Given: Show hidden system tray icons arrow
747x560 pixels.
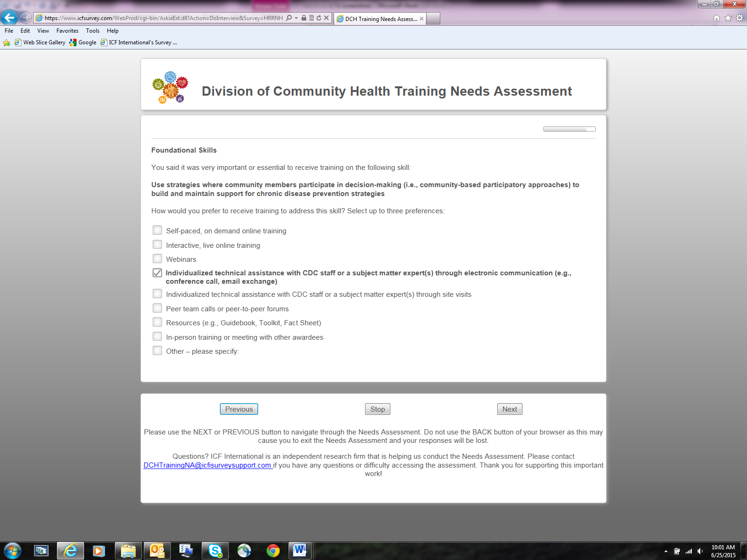Looking at the screenshot, I should (x=666, y=551).
